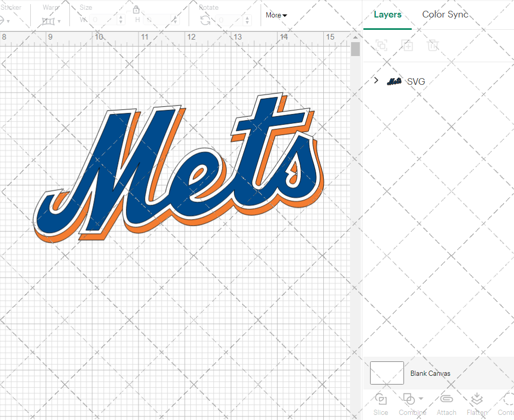Select the SVG layer label
514x420 pixels.
coord(416,82)
